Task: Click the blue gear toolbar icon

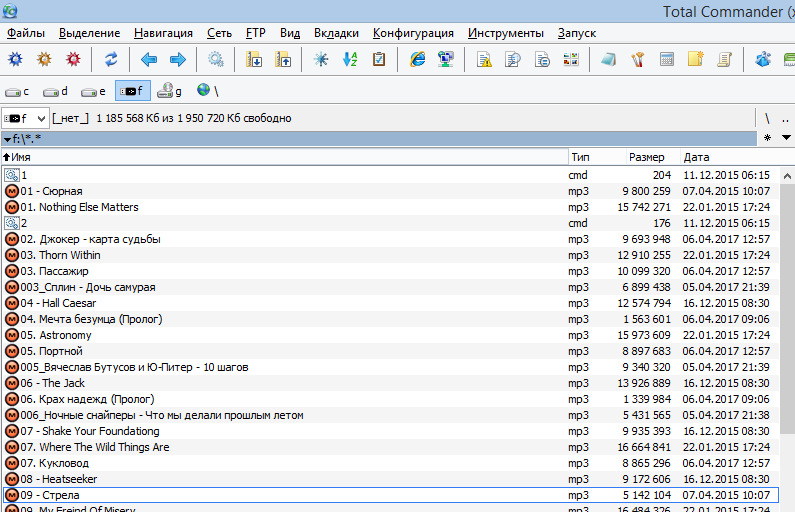Action: 16,59
